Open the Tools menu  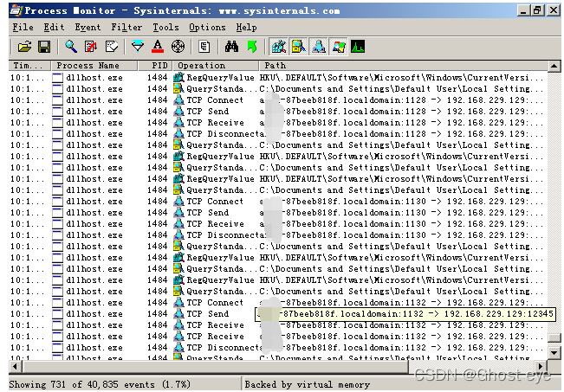[165, 28]
